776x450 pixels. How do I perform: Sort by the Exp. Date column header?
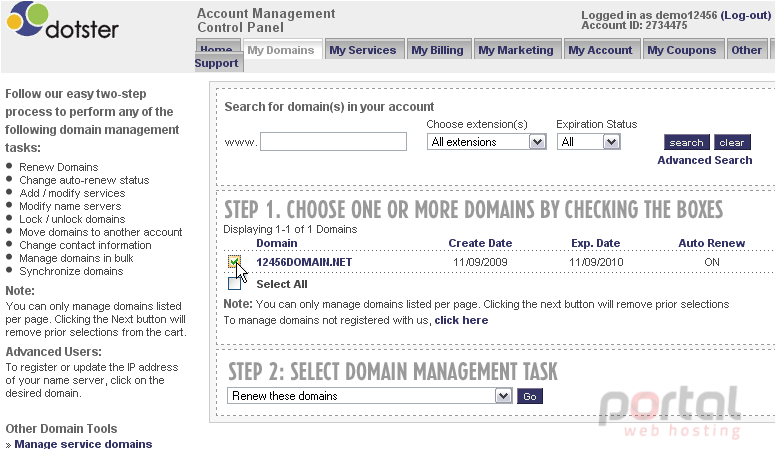[595, 243]
